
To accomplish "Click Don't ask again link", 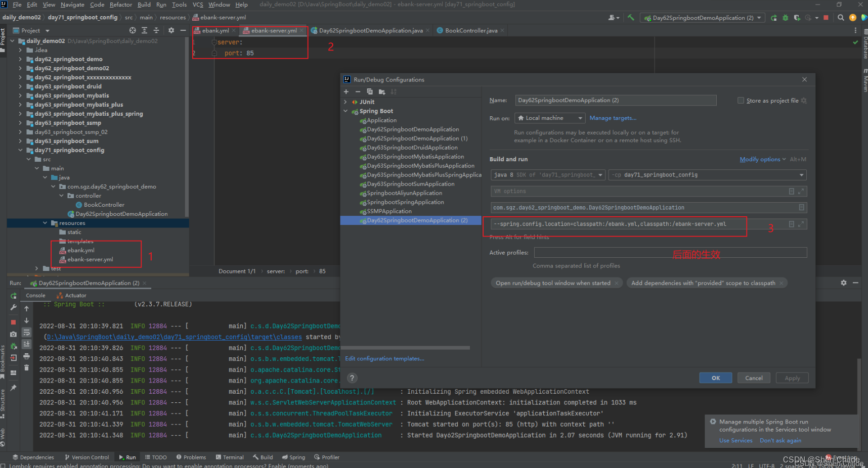I will (780, 441).
